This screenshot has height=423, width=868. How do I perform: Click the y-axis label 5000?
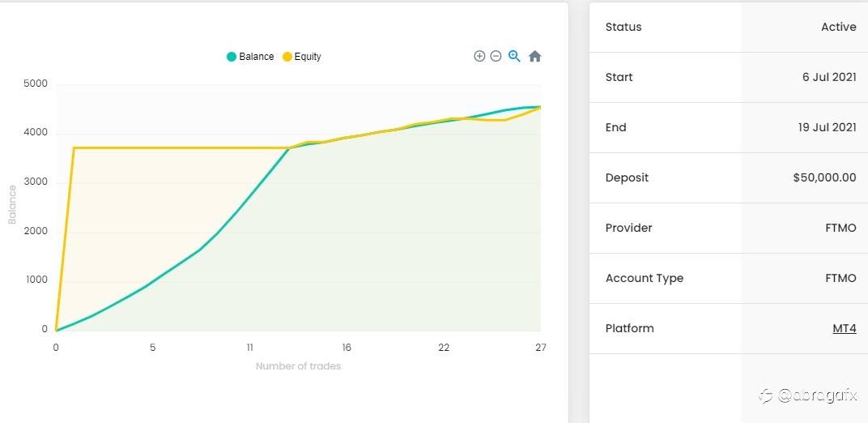pyautogui.click(x=36, y=84)
